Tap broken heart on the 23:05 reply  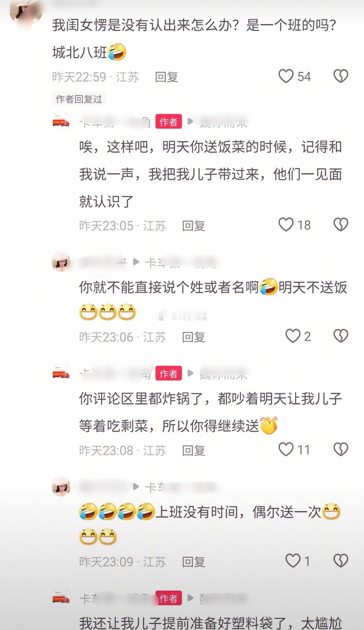pyautogui.click(x=341, y=225)
